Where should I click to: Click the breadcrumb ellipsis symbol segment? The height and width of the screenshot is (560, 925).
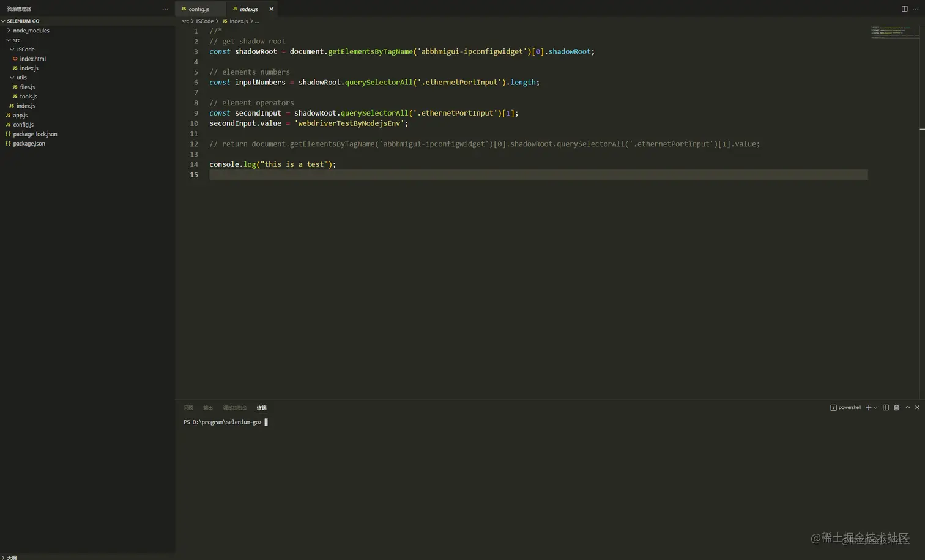(x=257, y=21)
